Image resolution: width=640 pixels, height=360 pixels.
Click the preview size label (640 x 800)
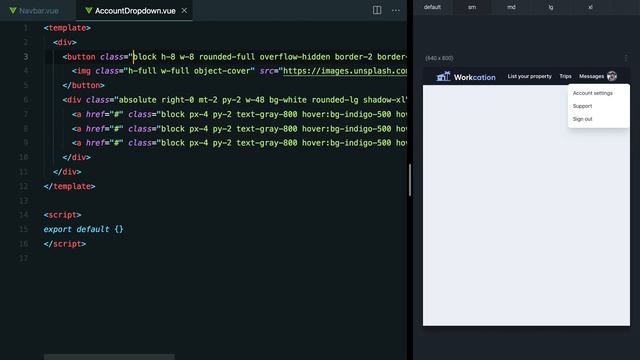(x=439, y=58)
